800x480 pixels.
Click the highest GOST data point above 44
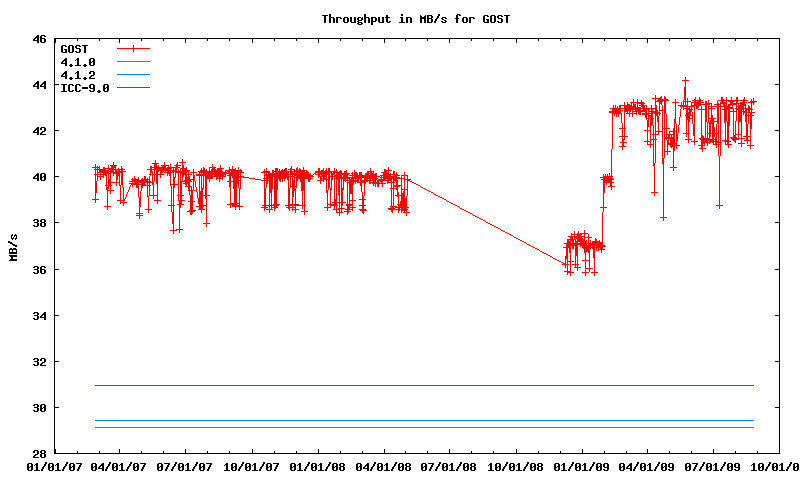point(685,80)
